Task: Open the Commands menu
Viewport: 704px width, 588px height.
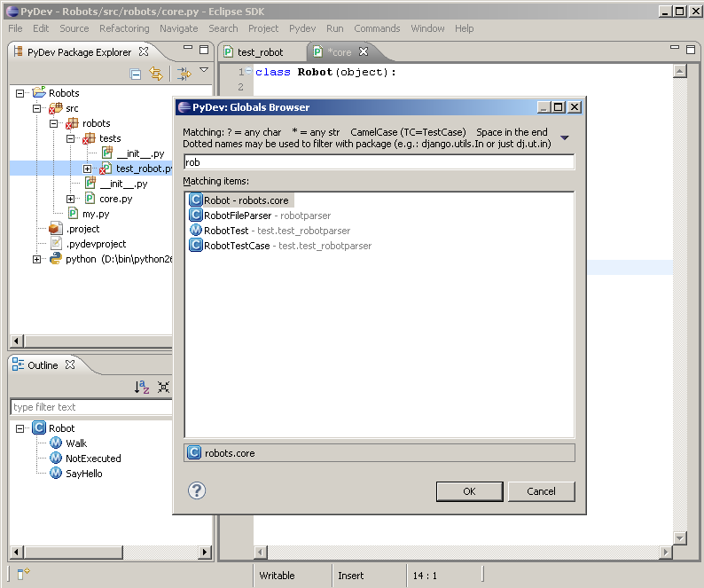Action: [377, 28]
